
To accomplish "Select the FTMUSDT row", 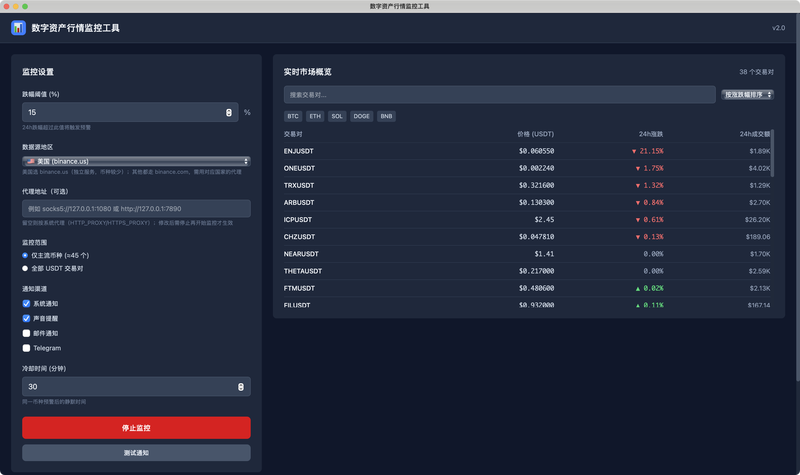I will click(x=527, y=288).
